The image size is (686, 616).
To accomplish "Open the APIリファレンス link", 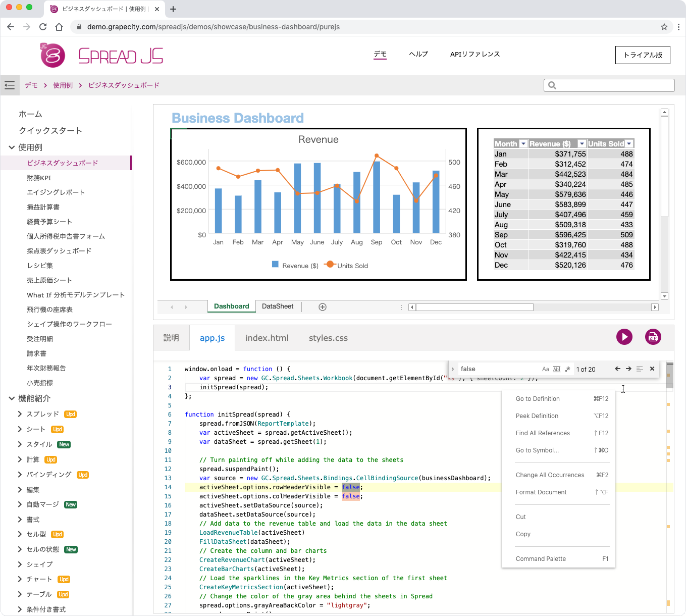I will (x=475, y=54).
